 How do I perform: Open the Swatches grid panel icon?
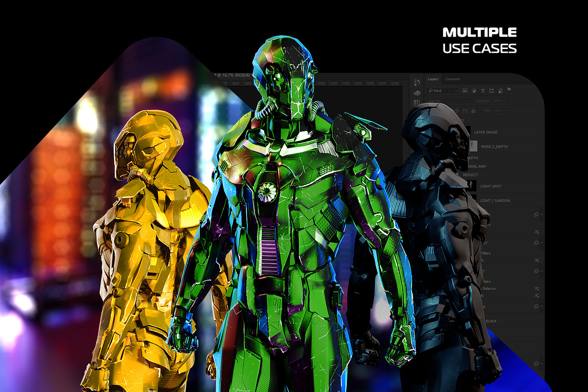416,103
